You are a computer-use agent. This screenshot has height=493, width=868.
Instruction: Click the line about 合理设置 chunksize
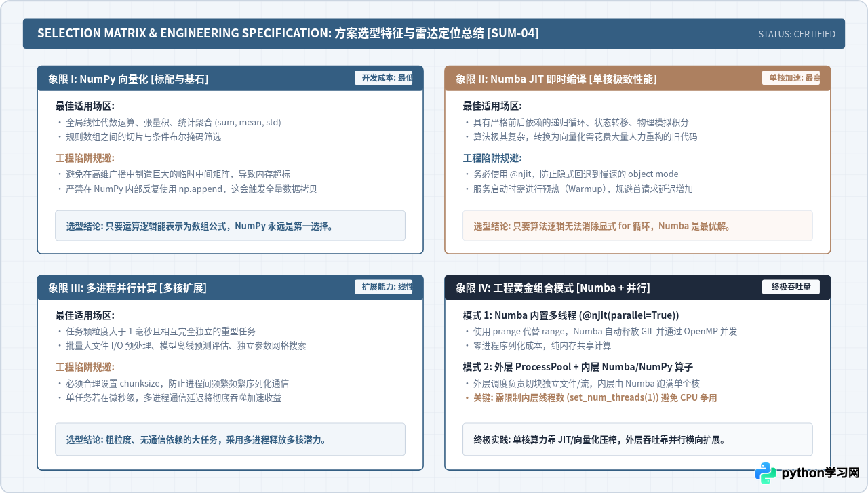pos(173,384)
